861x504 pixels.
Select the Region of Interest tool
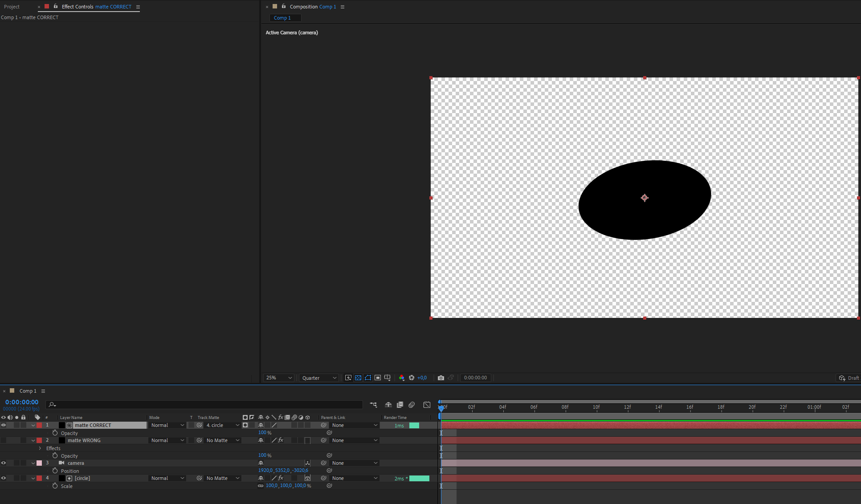tap(378, 378)
